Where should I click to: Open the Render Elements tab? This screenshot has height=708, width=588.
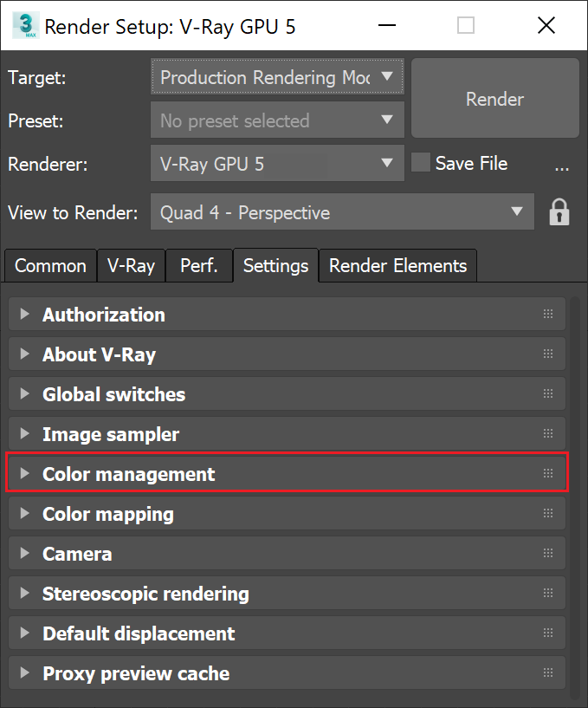tap(397, 265)
